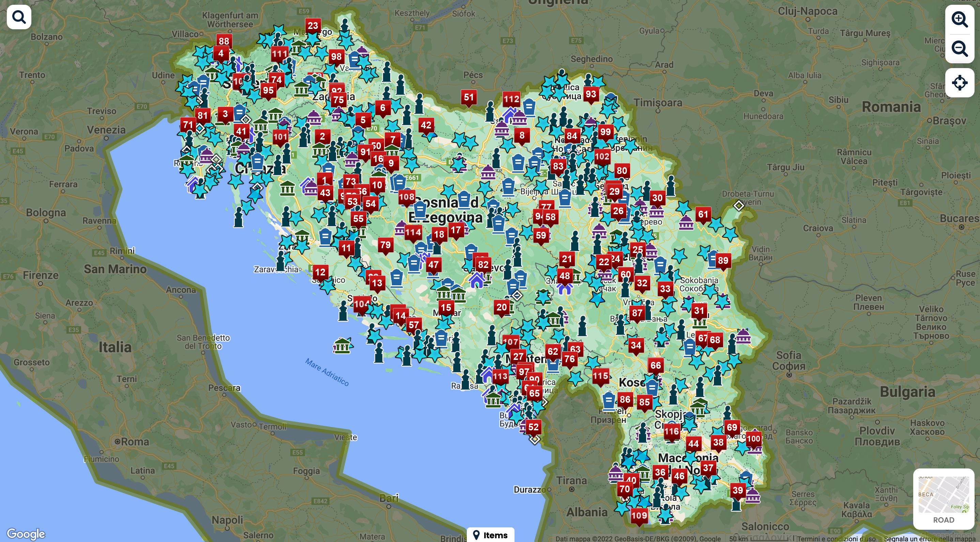This screenshot has height=542, width=980.
Task: Select red cluster marker 42
Action: click(x=426, y=126)
